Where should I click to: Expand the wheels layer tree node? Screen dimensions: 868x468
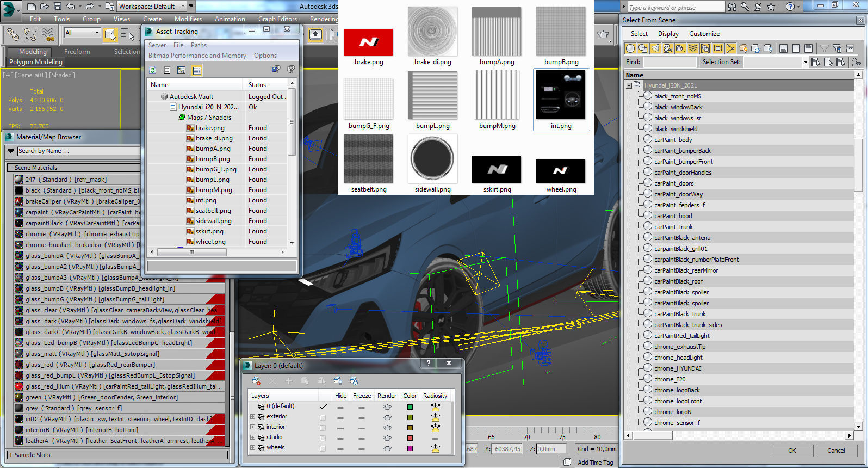(x=252, y=448)
